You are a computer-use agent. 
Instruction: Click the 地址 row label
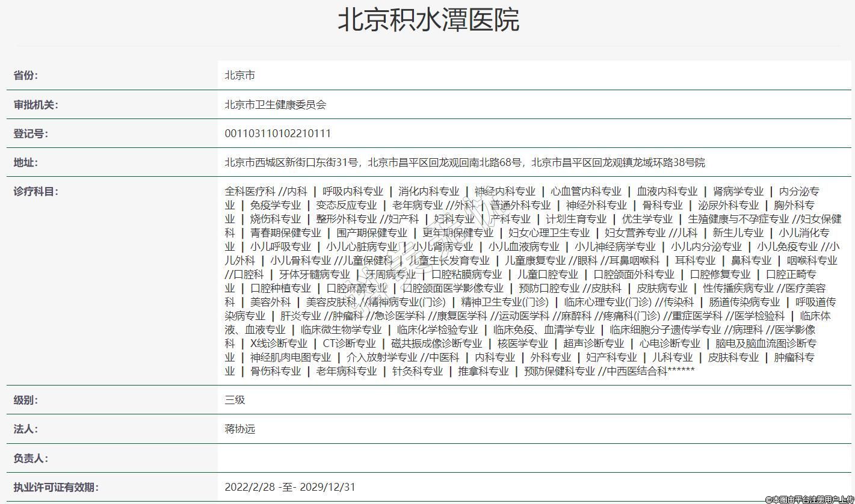26,162
